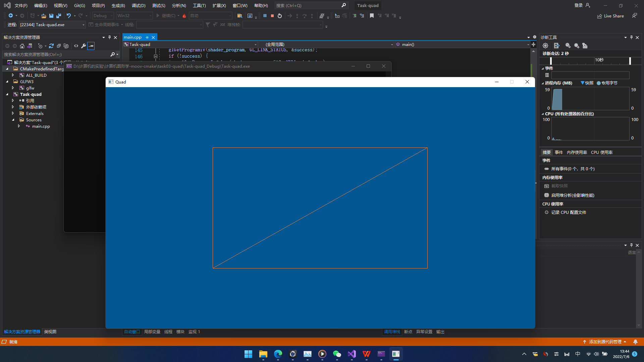The height and width of the screenshot is (362, 644).
Task: Zoom in on the diagnostics timeline
Action: coord(568,46)
